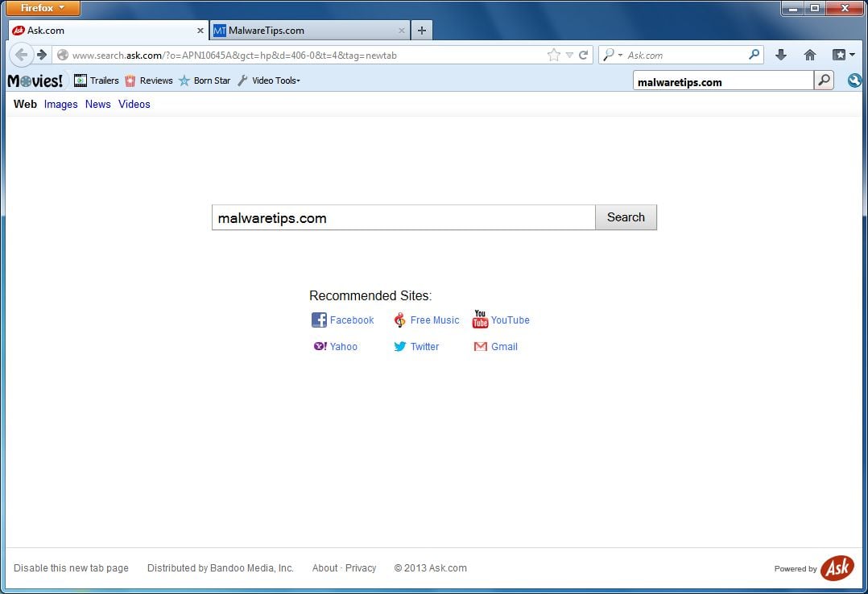Select the Web search category
This screenshot has height=594, width=868.
click(25, 104)
